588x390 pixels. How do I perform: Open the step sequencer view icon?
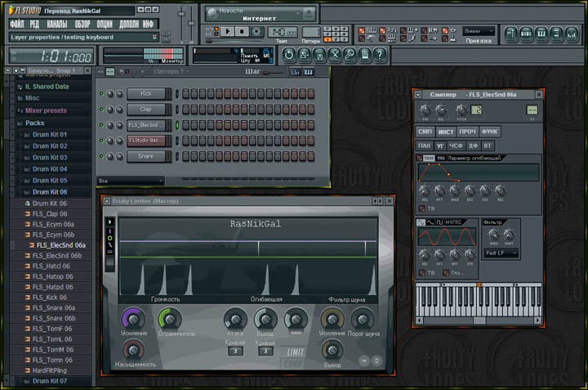pyautogui.click(x=526, y=34)
